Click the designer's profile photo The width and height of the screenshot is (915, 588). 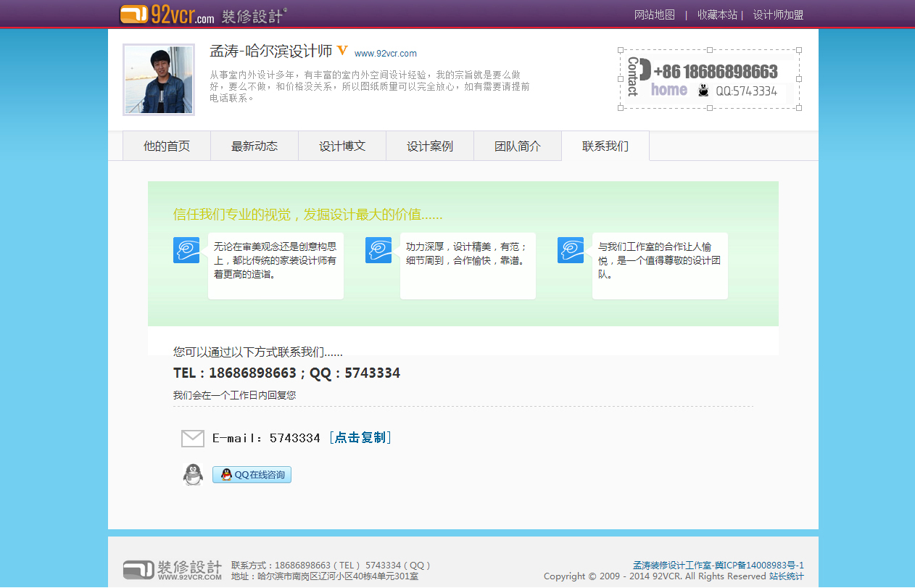click(159, 80)
